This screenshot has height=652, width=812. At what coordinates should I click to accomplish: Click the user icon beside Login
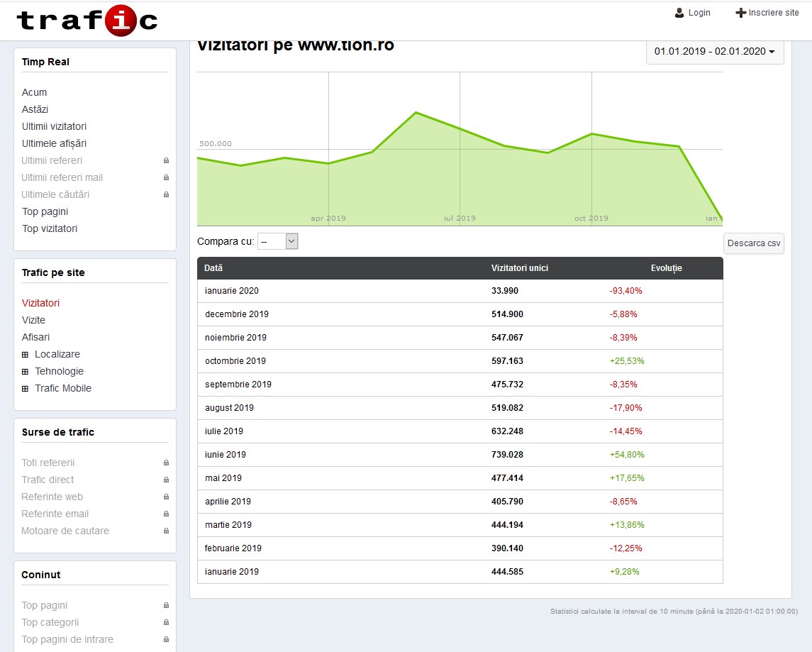pos(679,13)
